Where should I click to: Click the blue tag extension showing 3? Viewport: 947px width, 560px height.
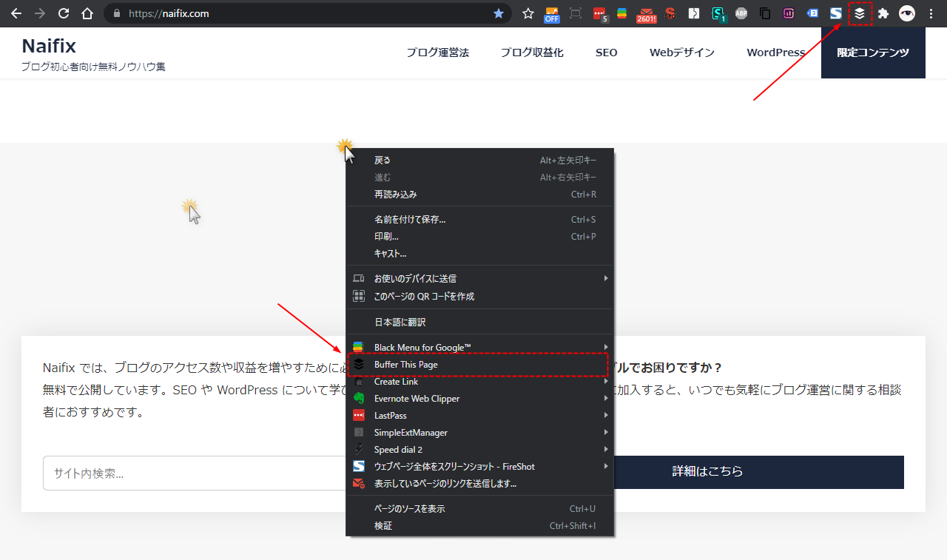[812, 13]
